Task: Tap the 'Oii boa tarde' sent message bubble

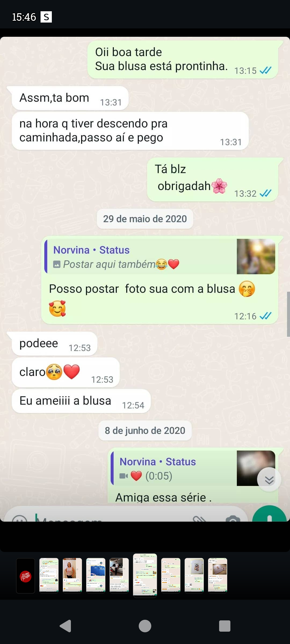Action: click(x=183, y=59)
